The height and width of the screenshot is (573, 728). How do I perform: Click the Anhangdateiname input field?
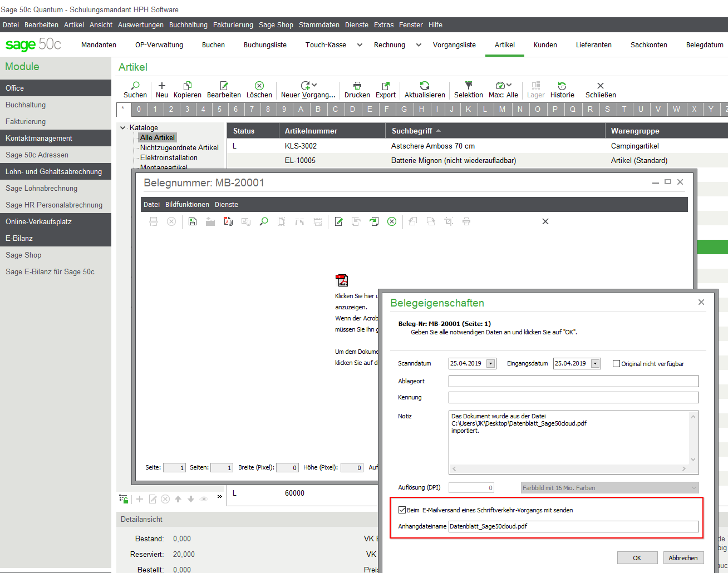(x=573, y=526)
